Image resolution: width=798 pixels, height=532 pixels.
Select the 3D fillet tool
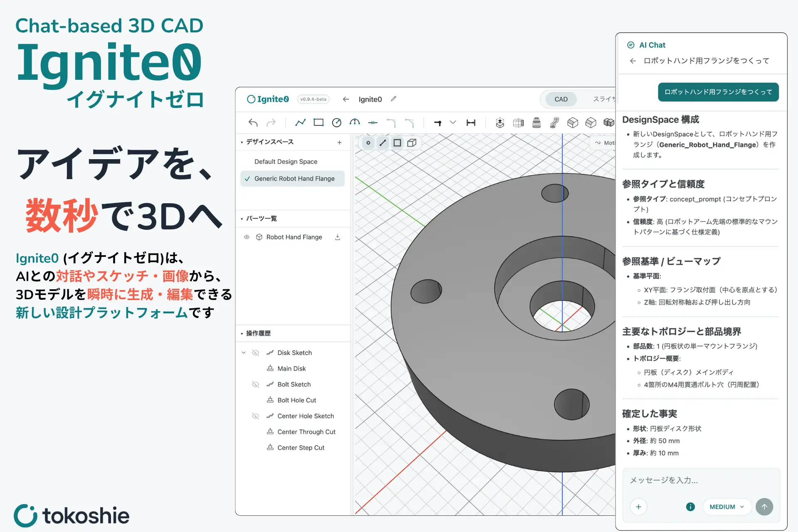click(x=573, y=123)
